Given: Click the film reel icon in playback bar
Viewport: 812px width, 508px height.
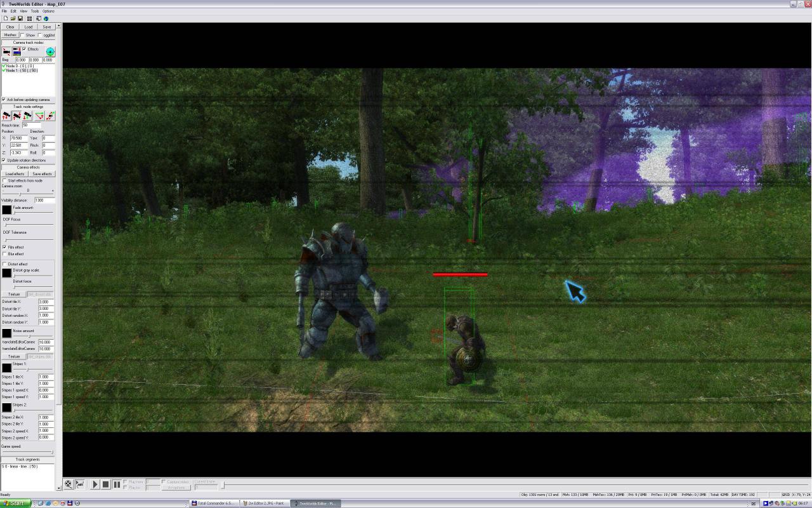Looking at the screenshot, I should click(69, 485).
